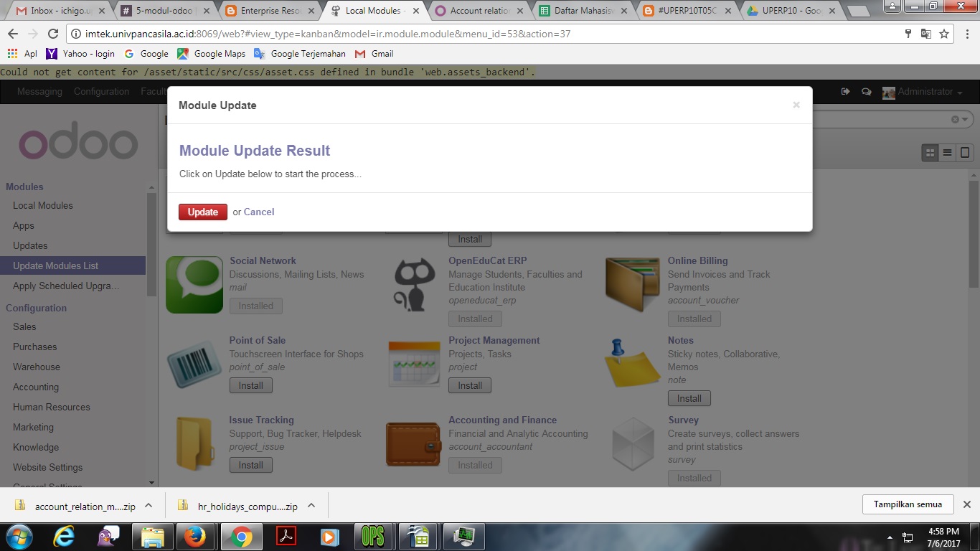Click the Point of Sale barcode icon
Image resolution: width=980 pixels, height=551 pixels.
click(x=194, y=364)
